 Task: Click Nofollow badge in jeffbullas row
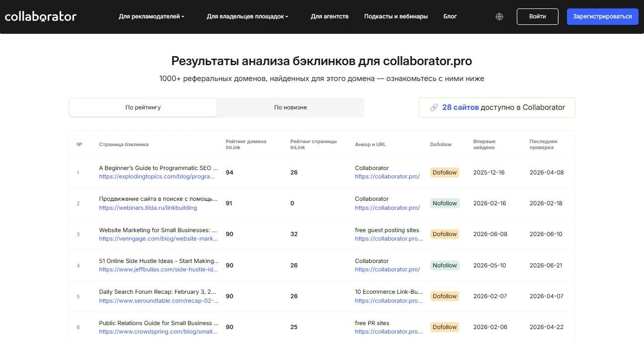pos(445,265)
